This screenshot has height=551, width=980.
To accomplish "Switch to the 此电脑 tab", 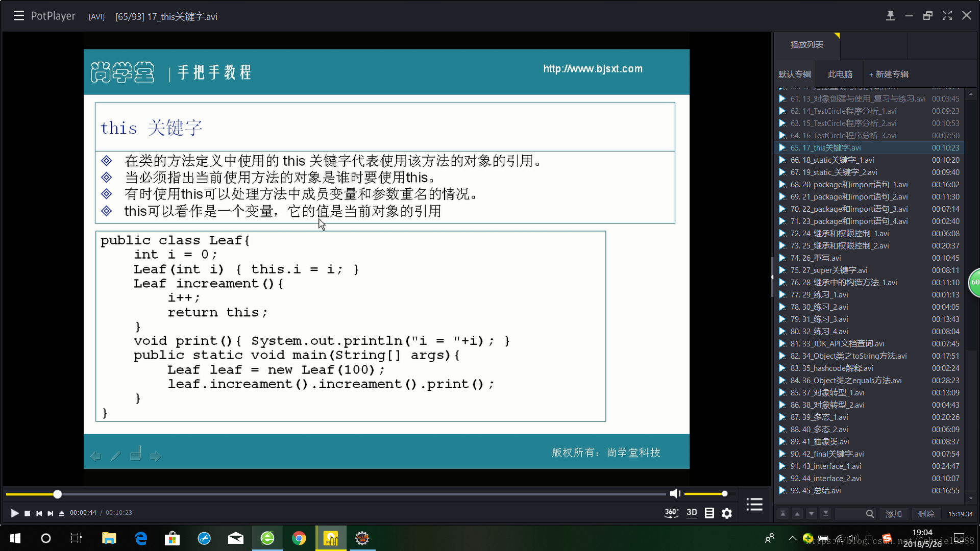I will 840,74.
